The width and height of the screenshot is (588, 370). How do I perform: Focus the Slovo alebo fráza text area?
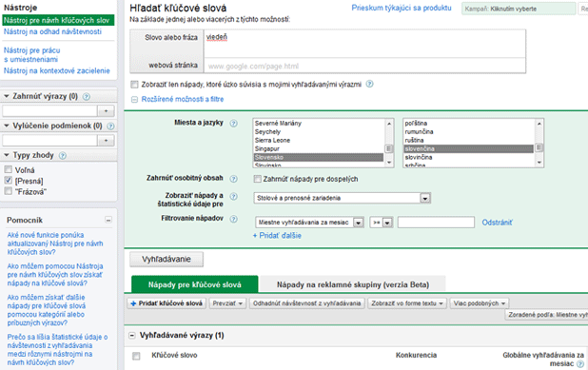(x=364, y=44)
